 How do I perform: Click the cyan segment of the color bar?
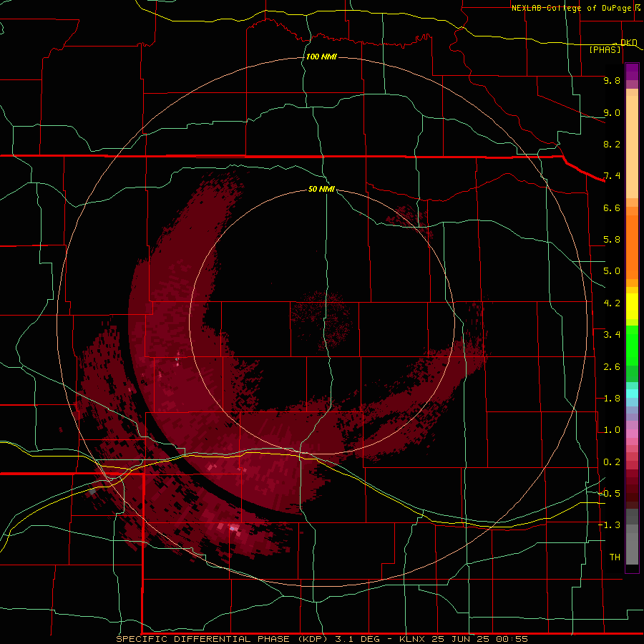pos(632,394)
